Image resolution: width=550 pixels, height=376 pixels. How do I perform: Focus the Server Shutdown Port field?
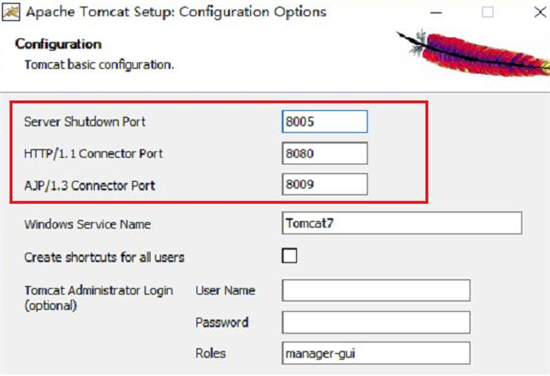point(325,122)
